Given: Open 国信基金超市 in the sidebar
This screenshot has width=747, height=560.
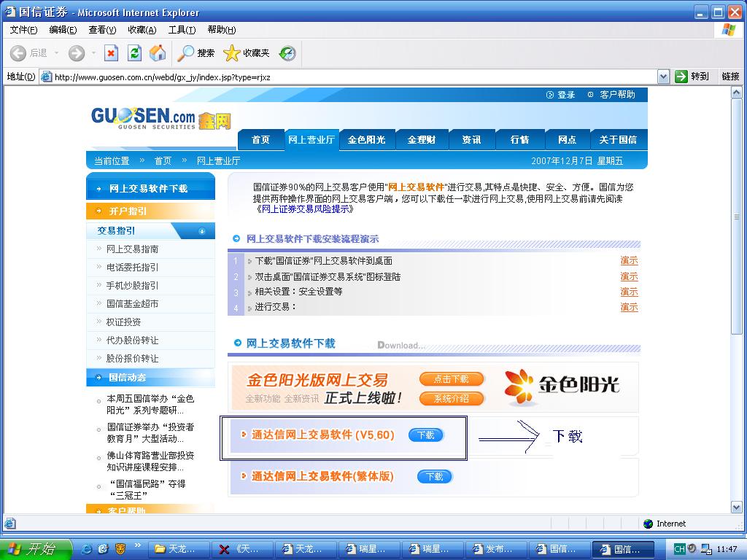Looking at the screenshot, I should (133, 304).
